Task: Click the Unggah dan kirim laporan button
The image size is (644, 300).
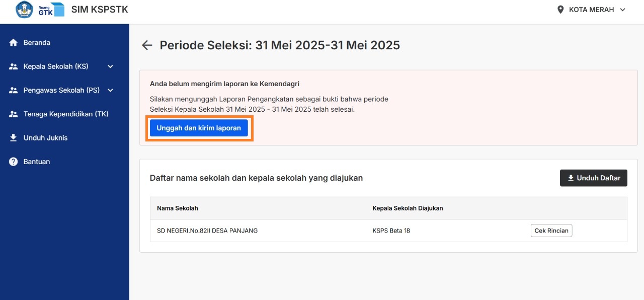Action: click(199, 128)
